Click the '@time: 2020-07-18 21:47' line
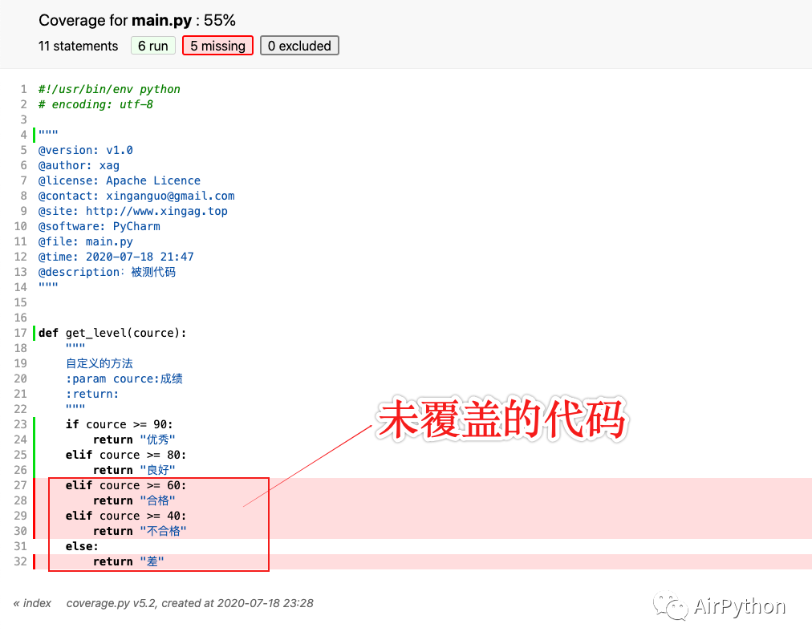 tap(116, 257)
